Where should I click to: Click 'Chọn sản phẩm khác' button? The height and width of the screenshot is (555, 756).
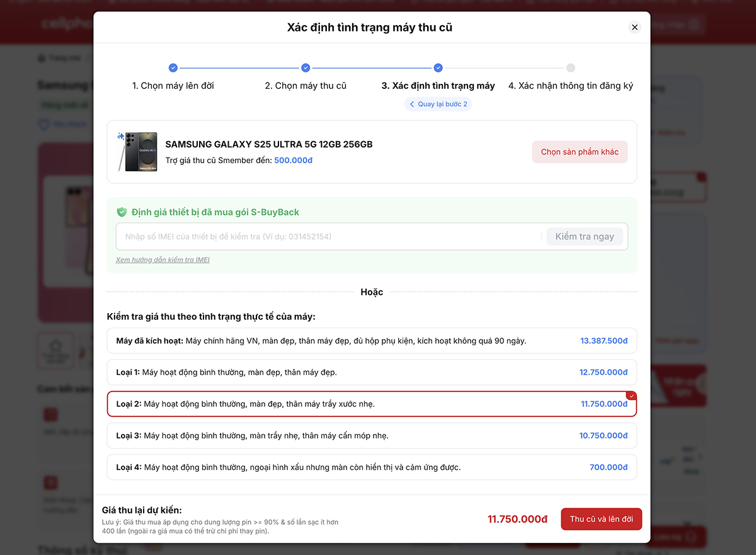[x=580, y=152]
